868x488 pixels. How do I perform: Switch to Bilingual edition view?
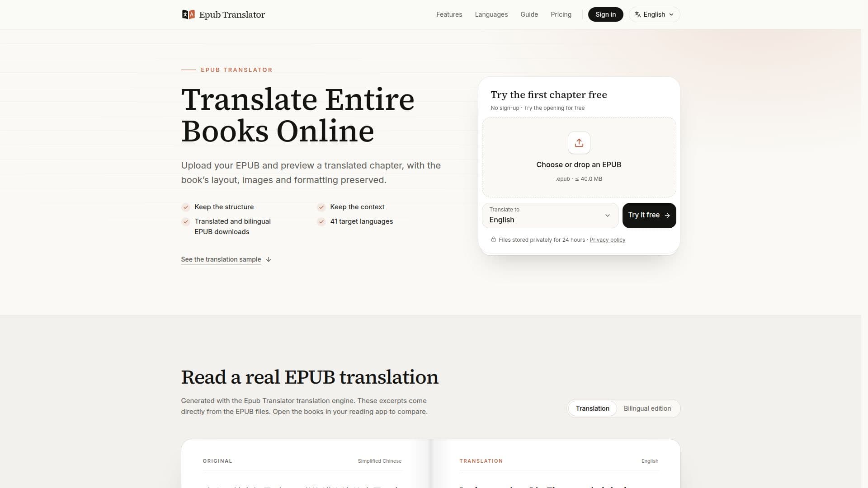(x=647, y=408)
